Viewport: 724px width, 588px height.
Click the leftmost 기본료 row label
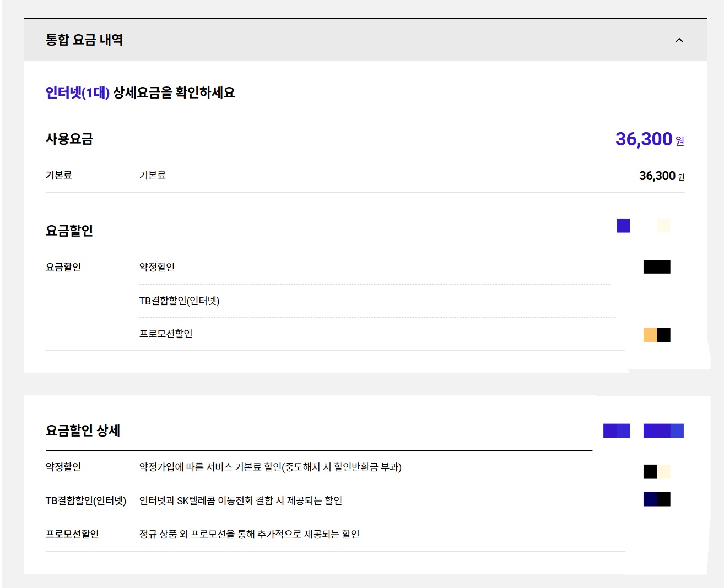(59, 175)
